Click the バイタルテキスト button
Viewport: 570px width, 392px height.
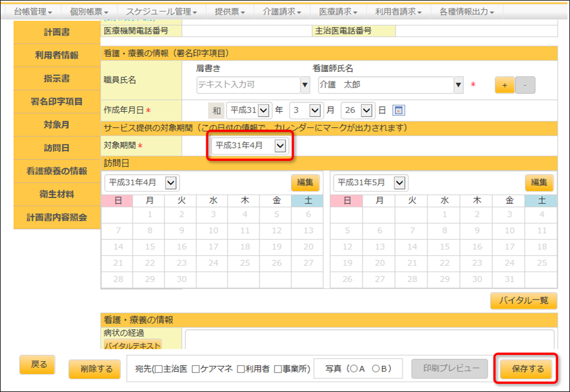pyautogui.click(x=133, y=345)
